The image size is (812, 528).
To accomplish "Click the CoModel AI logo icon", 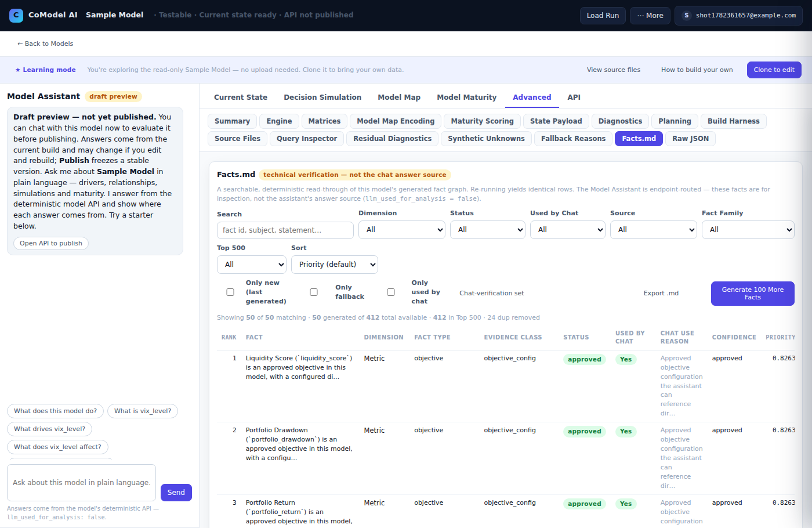I will coord(16,15).
